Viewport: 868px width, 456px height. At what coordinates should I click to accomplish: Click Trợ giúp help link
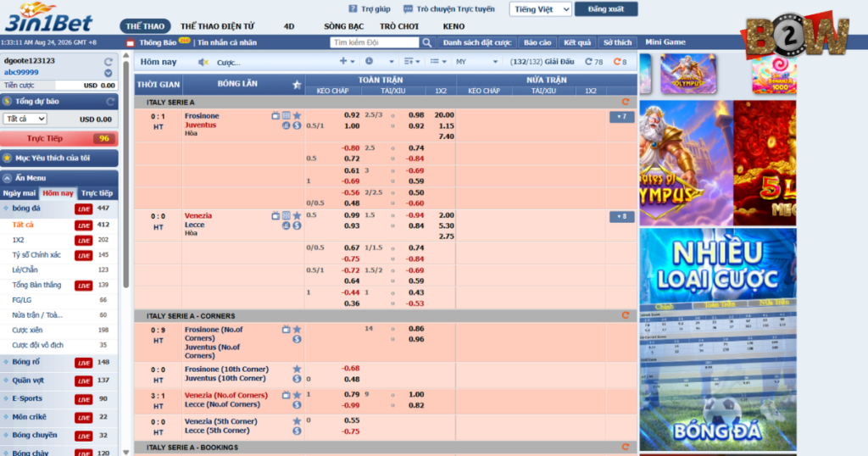370,8
